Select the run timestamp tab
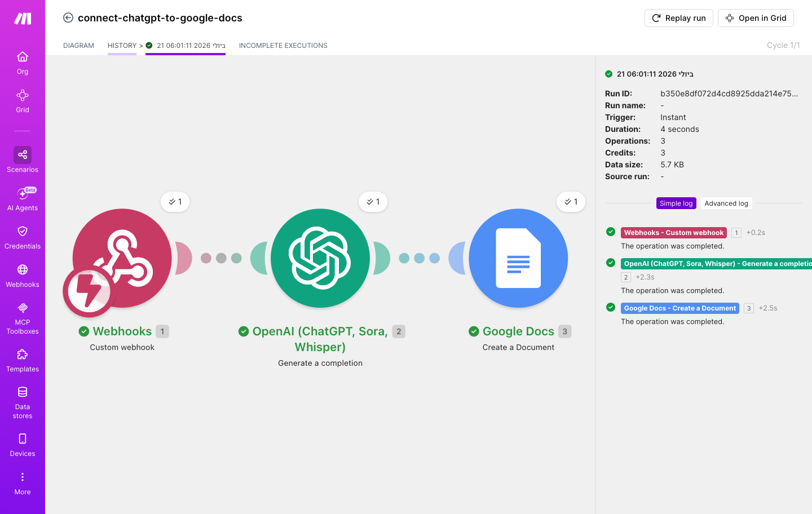 coord(186,46)
